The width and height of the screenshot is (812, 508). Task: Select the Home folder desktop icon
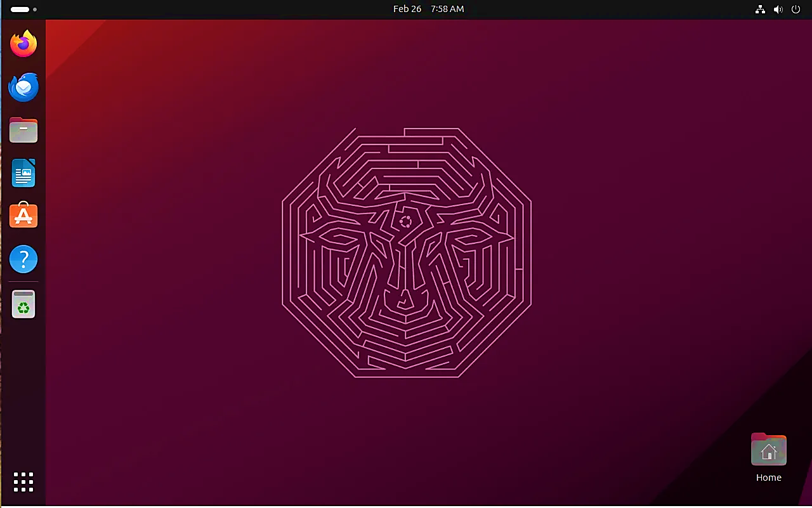[768, 450]
